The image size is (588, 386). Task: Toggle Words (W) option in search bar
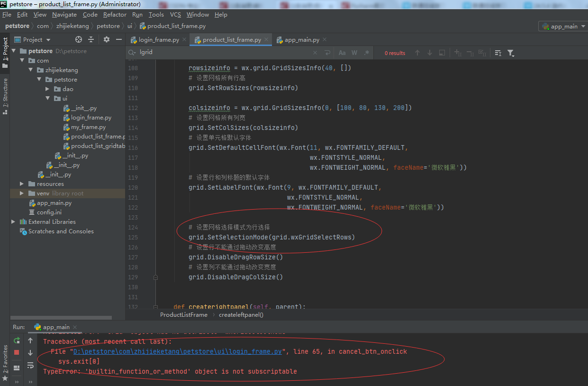[354, 53]
